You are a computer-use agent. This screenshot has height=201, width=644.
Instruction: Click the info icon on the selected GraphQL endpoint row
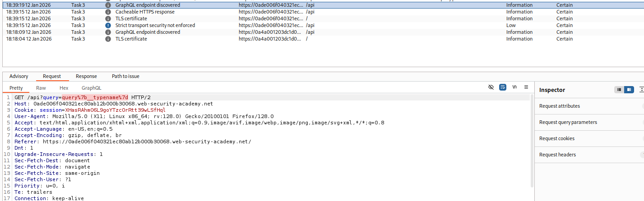[x=108, y=5]
